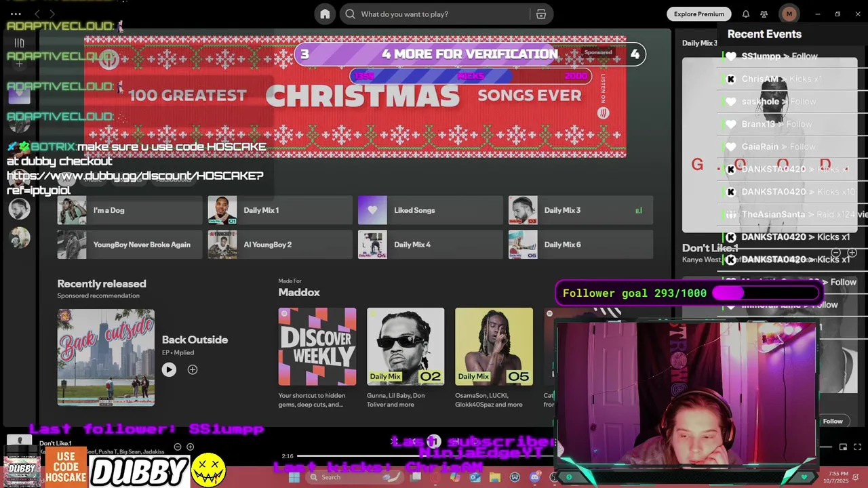This screenshot has height=488, width=868.
Task: Follow the artist in now-playing panel
Action: (833, 421)
